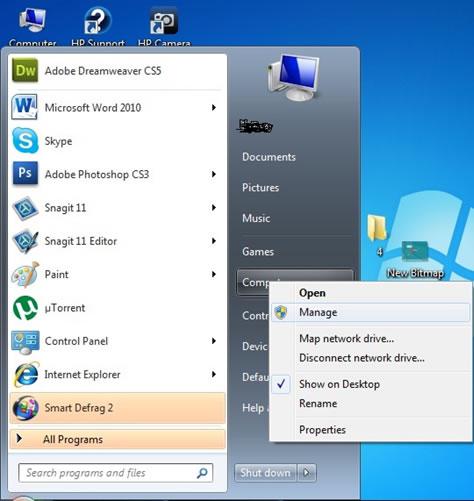The height and width of the screenshot is (501, 474).
Task: Expand Internet Explorer jump list arrow
Action: [x=214, y=374]
